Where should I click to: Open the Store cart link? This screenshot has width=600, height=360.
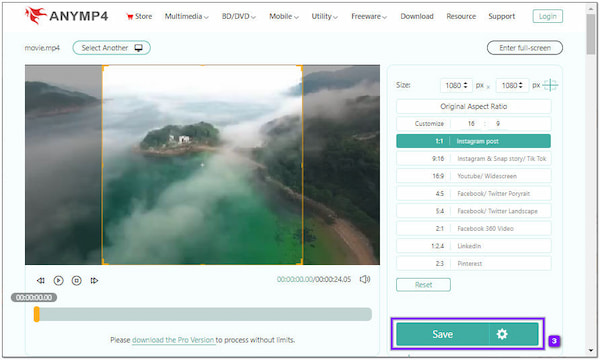139,16
